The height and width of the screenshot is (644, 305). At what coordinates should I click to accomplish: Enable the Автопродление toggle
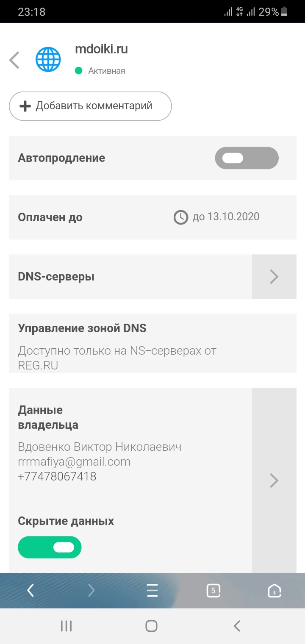(x=247, y=158)
